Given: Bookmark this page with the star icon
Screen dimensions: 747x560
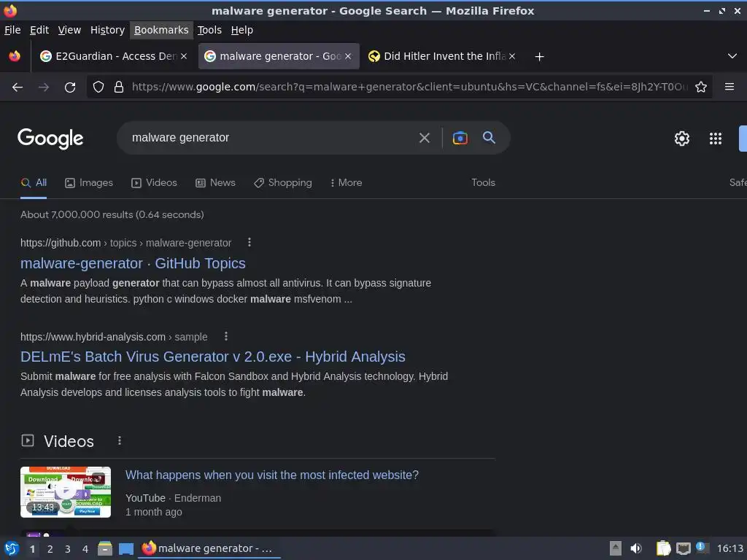Looking at the screenshot, I should click(701, 87).
